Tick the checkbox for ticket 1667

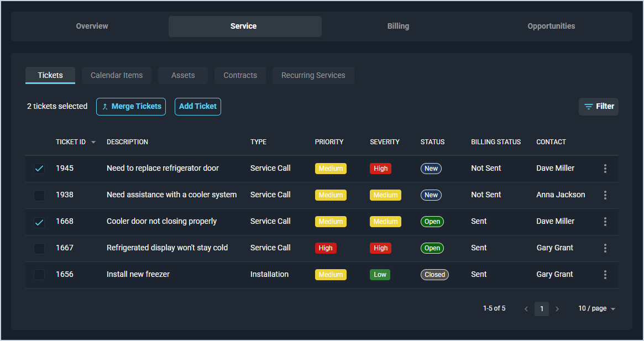click(39, 248)
